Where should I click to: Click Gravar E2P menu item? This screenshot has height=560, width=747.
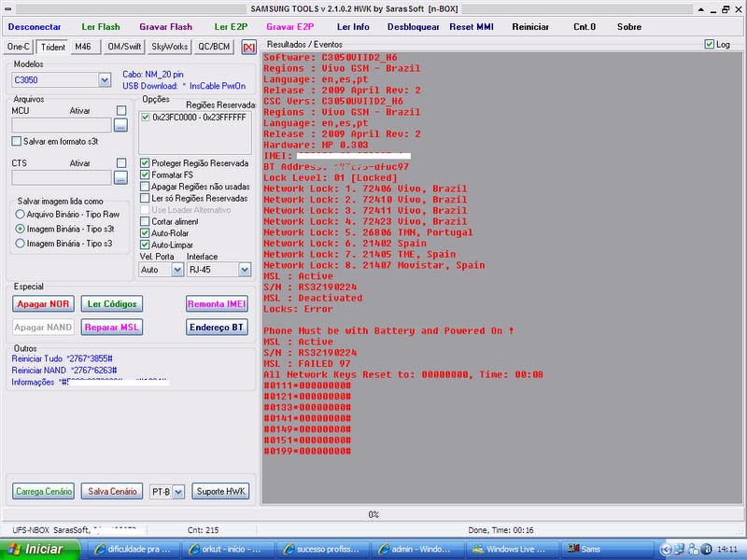point(289,27)
